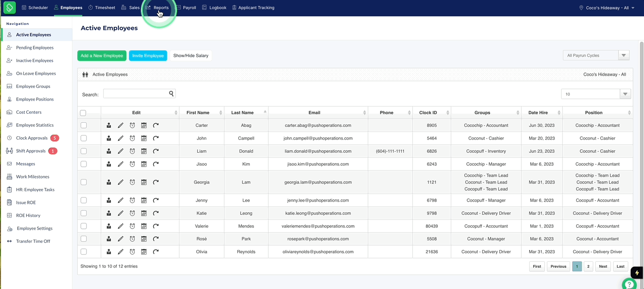This screenshot has height=289, width=644.
Task: Click the alarm clock icon for Rosé Park
Action: (x=133, y=239)
